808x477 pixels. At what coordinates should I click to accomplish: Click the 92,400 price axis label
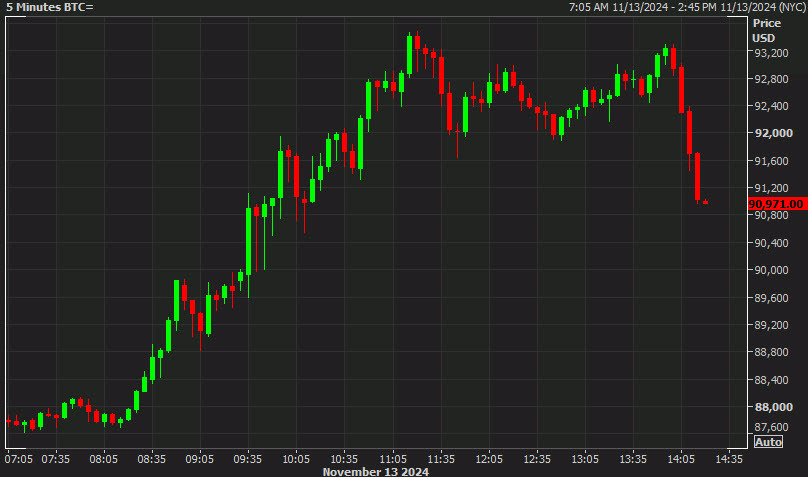[771, 106]
